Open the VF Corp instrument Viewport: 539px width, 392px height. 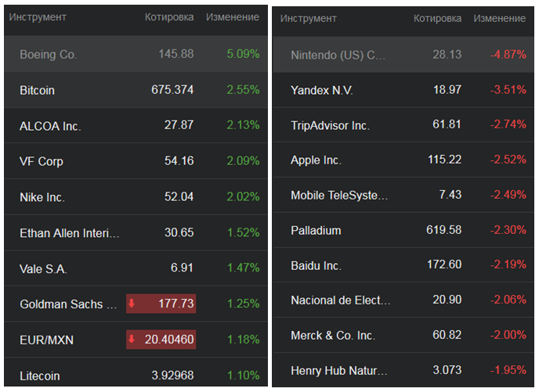click(42, 161)
